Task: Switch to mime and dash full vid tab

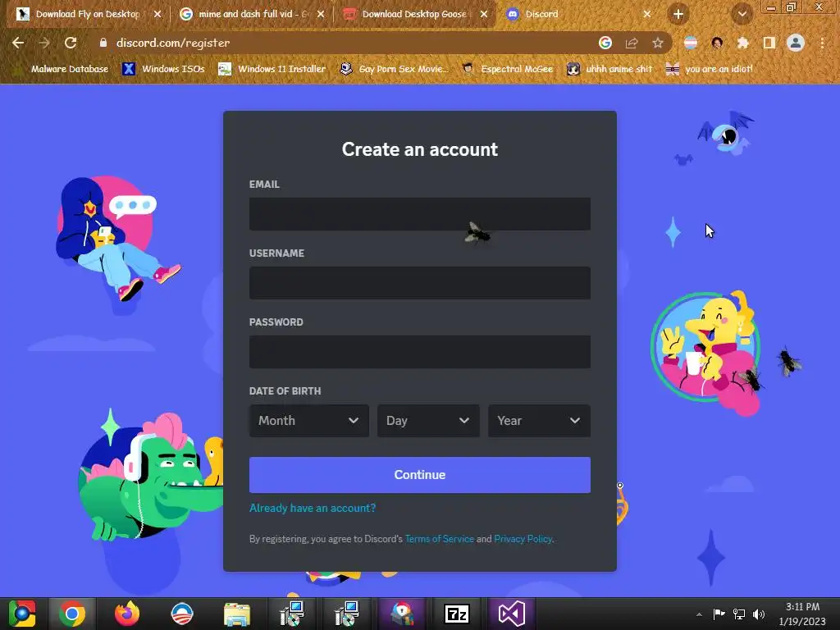Action: pos(252,15)
